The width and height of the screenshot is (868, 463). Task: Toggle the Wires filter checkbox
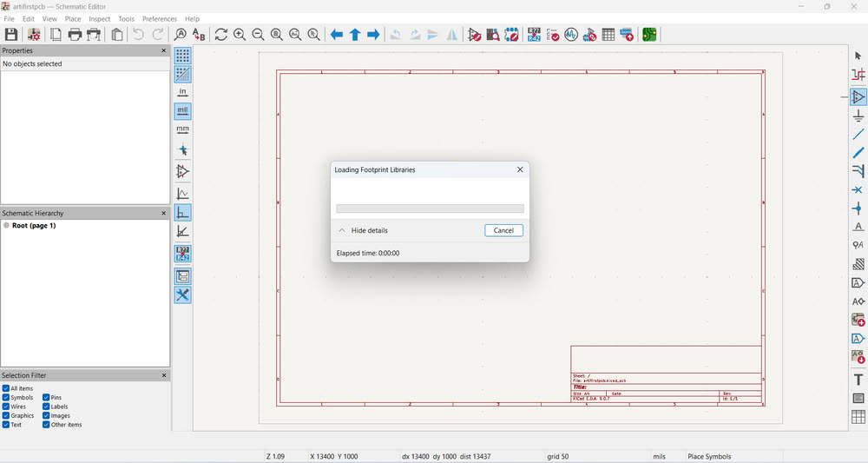[6, 407]
